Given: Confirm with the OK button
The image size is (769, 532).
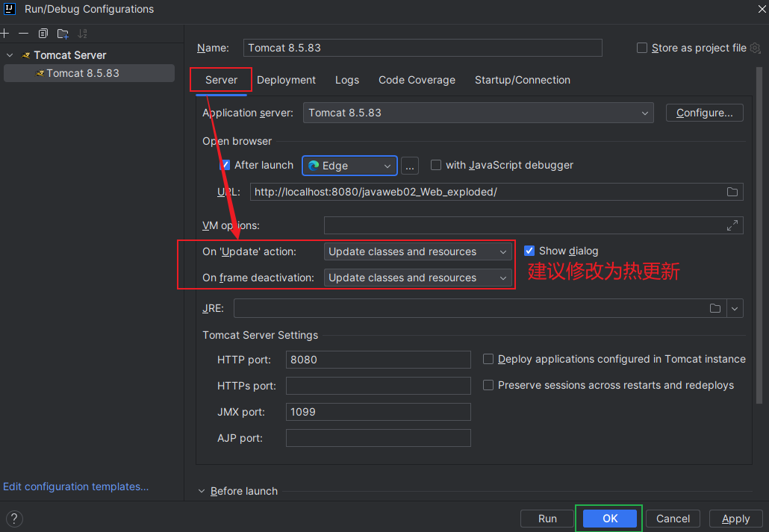Looking at the screenshot, I should tap(610, 519).
